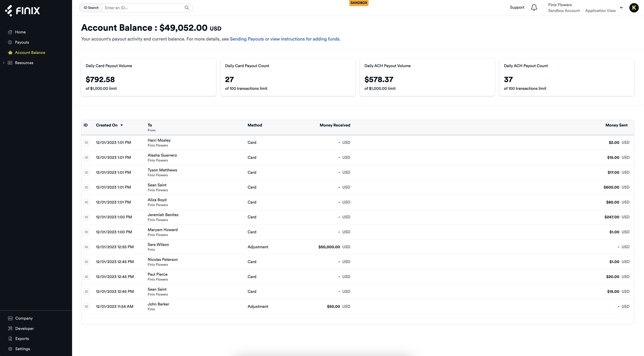Click the $80.00 sent amount
This screenshot has height=356, width=644.
click(612, 202)
